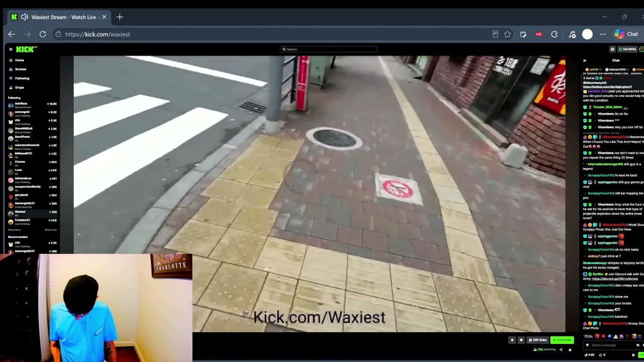Screen dimensions: 644x362
Task: Open a new browser tab
Action: tap(120, 17)
